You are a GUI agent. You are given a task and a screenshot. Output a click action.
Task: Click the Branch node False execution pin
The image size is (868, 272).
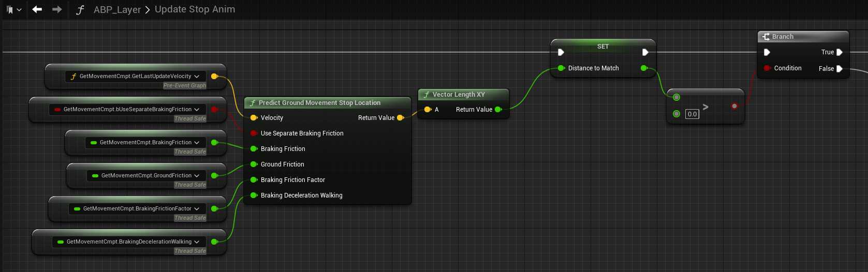(840, 69)
